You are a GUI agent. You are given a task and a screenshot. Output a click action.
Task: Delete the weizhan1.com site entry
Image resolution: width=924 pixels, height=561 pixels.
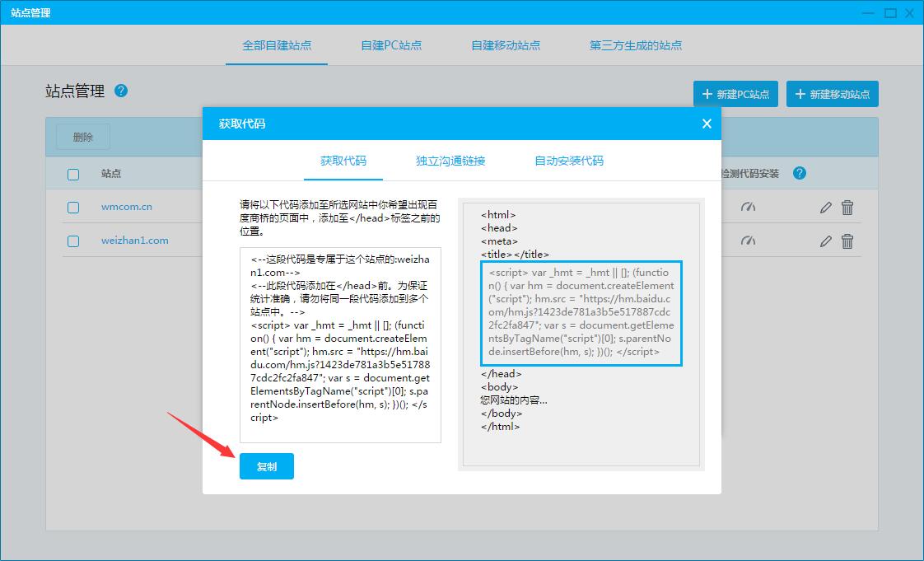click(847, 241)
